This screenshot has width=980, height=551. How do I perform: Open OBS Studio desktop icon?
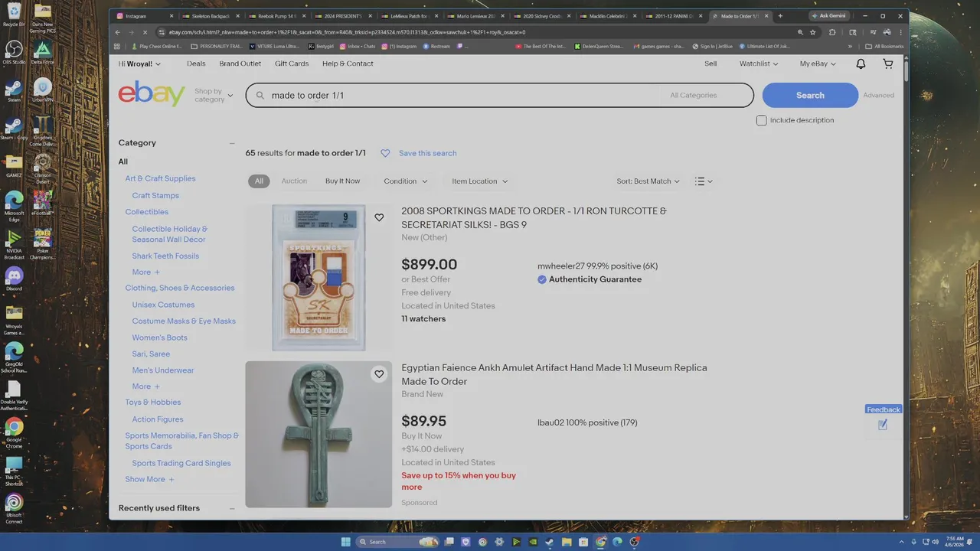point(14,53)
